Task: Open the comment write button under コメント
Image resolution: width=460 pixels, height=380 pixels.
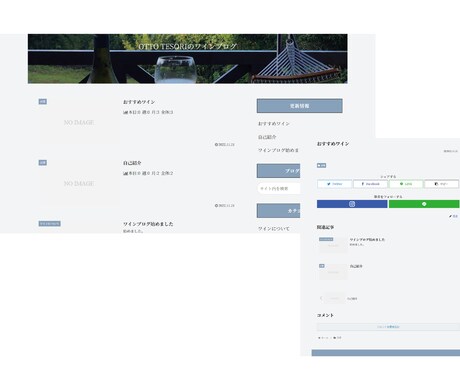Action: tap(388, 327)
